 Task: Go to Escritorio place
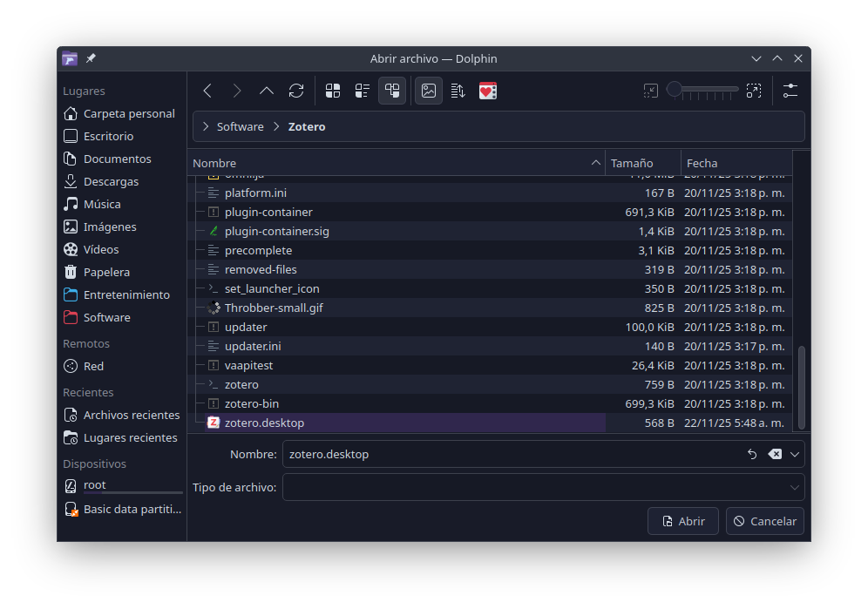(x=121, y=136)
